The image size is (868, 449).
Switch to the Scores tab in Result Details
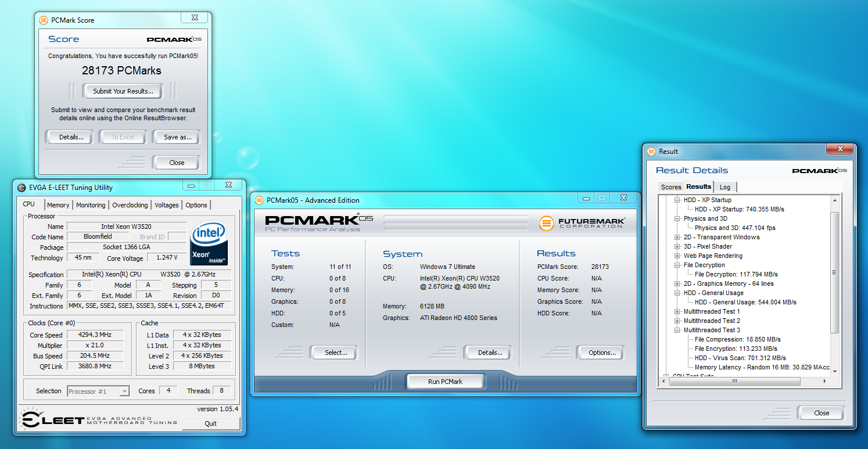pos(671,187)
